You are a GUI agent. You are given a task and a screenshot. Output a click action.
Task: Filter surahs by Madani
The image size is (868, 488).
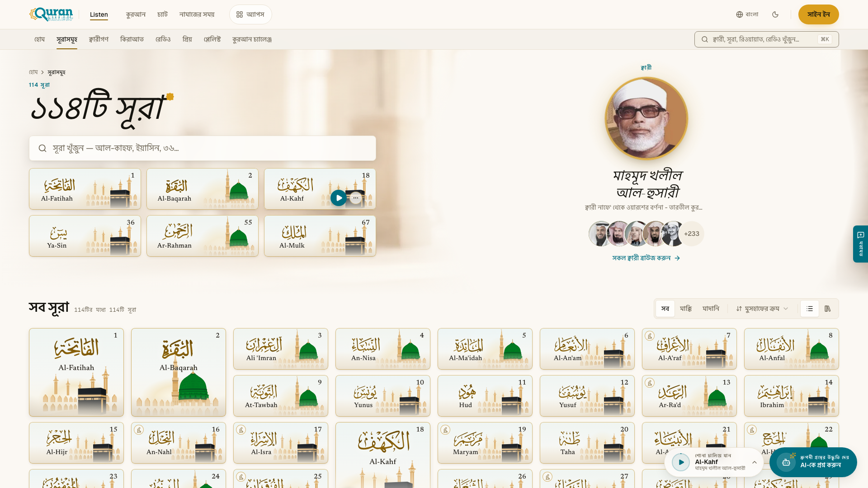(x=711, y=309)
